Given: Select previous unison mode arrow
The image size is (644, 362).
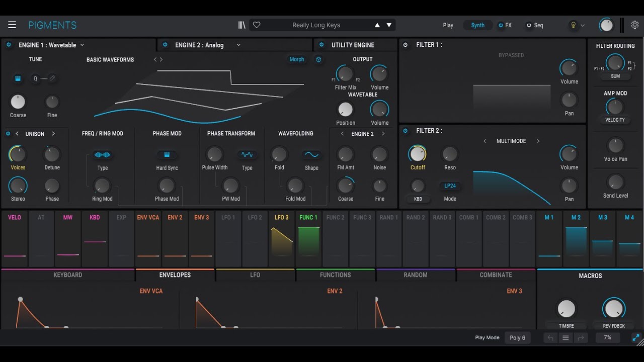Looking at the screenshot, I should tap(17, 134).
